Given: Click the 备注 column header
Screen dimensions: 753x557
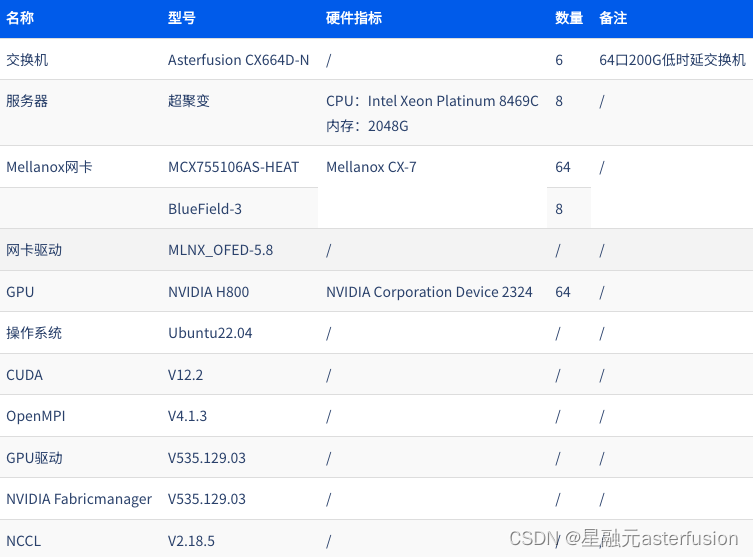Looking at the screenshot, I should (613, 18).
